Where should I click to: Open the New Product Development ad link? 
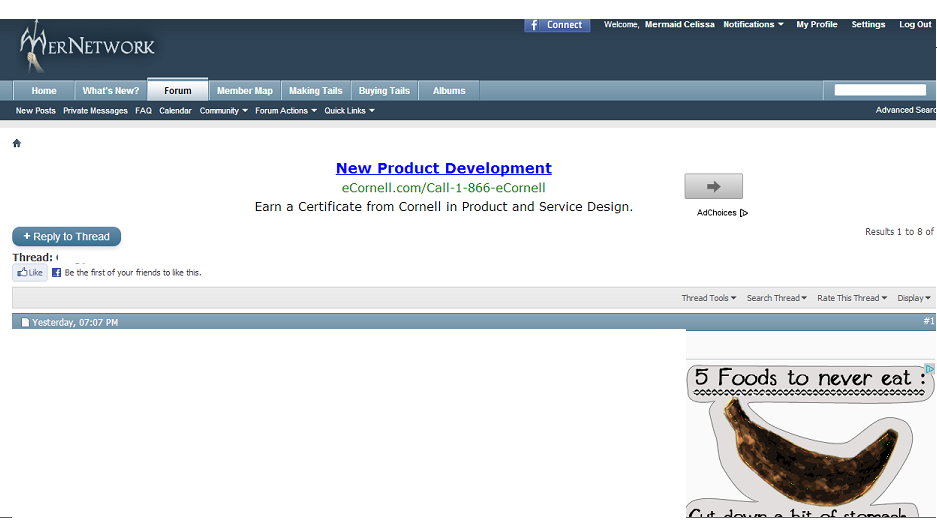point(443,168)
